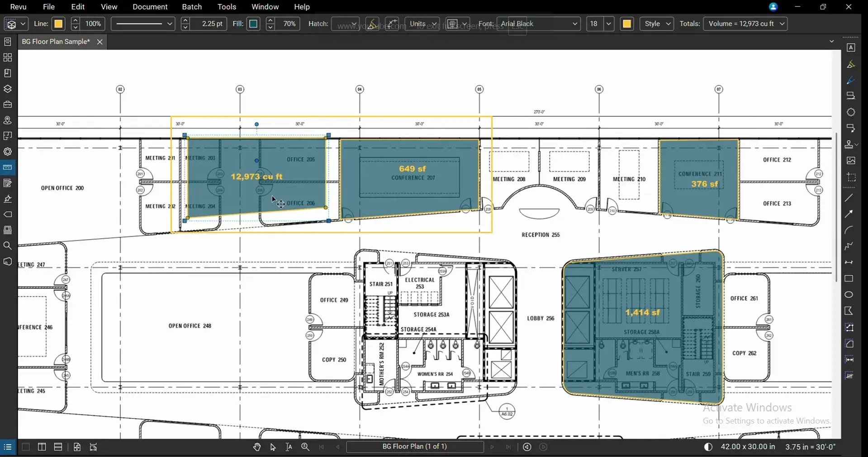
Task: Select the Polygon tool
Action: 849,311
